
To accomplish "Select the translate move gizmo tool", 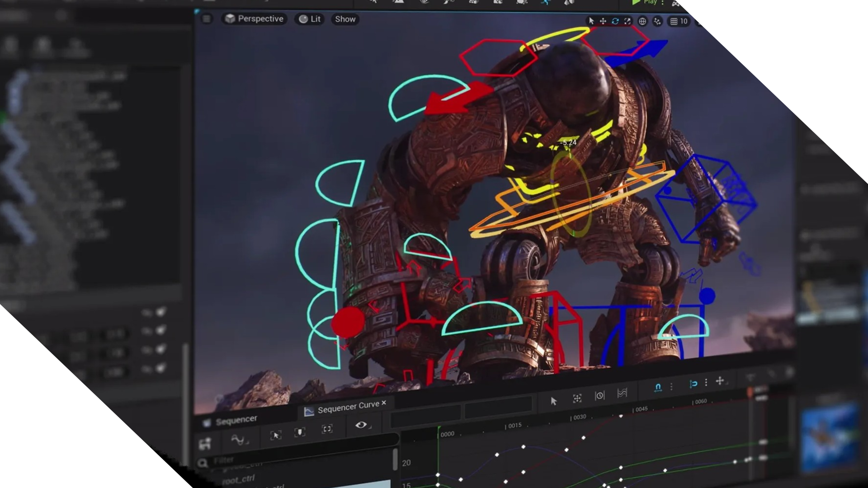I will coord(603,21).
